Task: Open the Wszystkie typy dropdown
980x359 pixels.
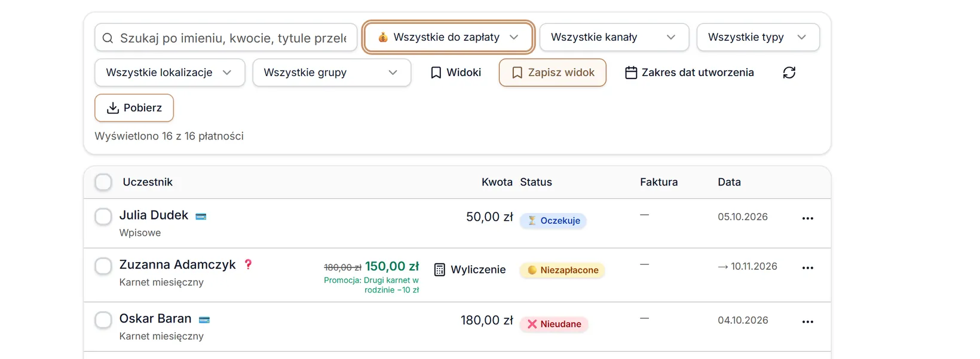Action: coord(758,37)
